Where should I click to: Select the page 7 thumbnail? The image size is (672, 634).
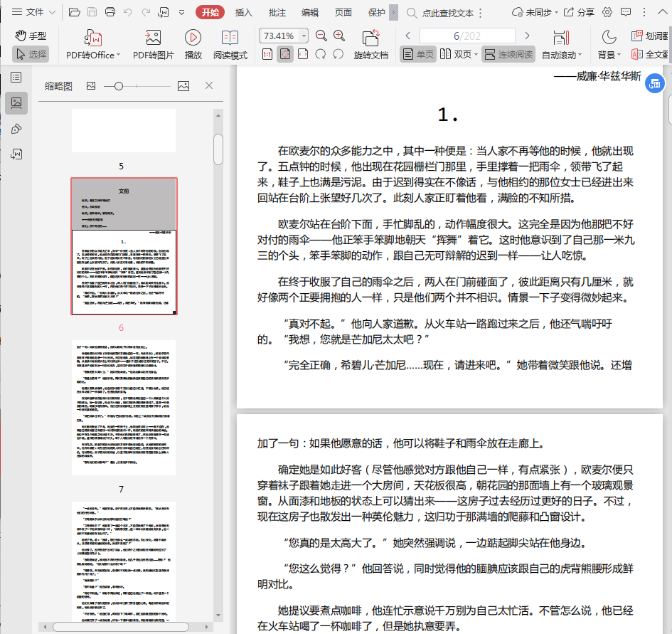124,408
